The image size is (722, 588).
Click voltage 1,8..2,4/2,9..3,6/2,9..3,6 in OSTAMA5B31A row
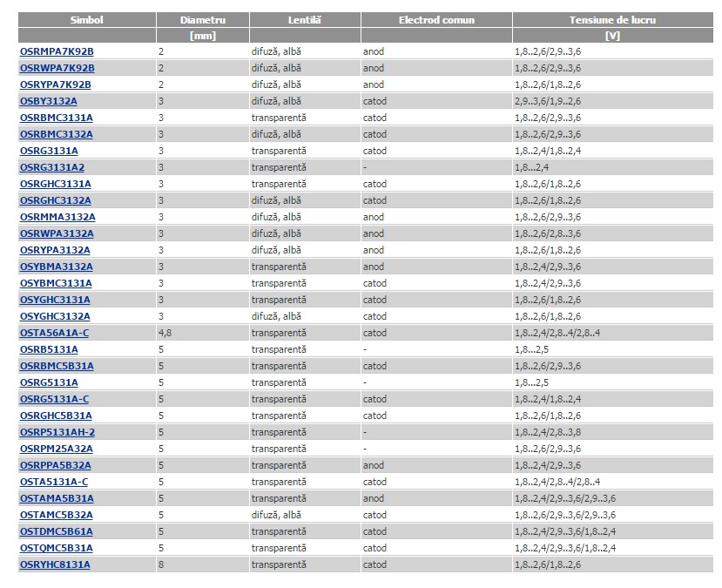click(x=565, y=498)
